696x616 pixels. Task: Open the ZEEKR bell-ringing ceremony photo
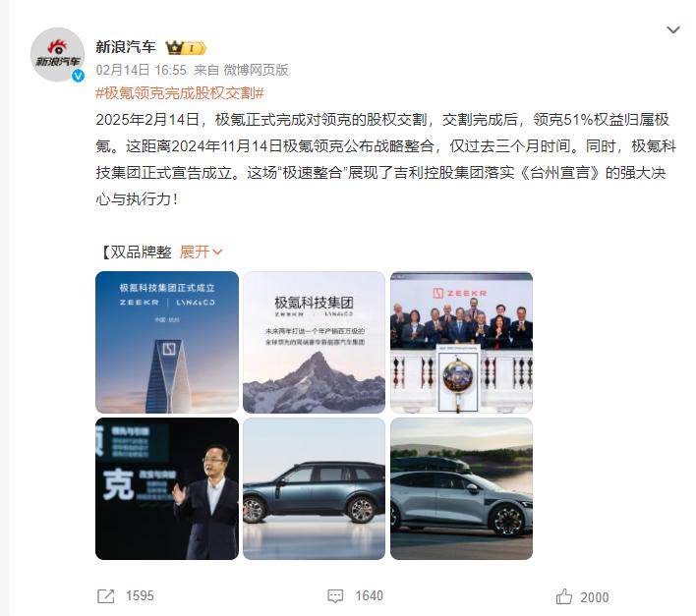pyautogui.click(x=461, y=342)
